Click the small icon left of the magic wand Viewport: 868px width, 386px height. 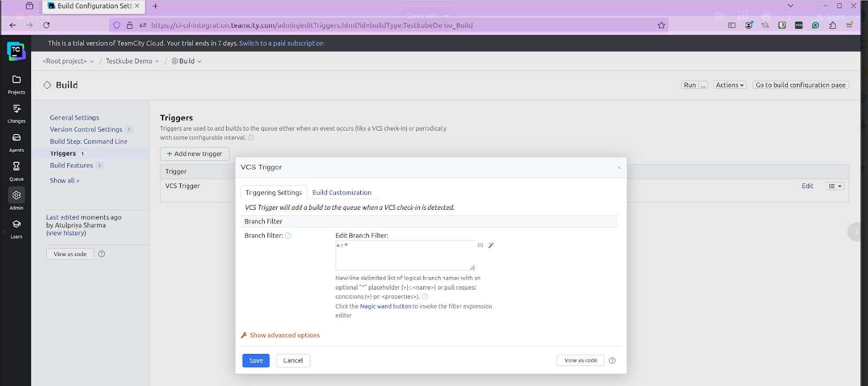click(x=480, y=245)
